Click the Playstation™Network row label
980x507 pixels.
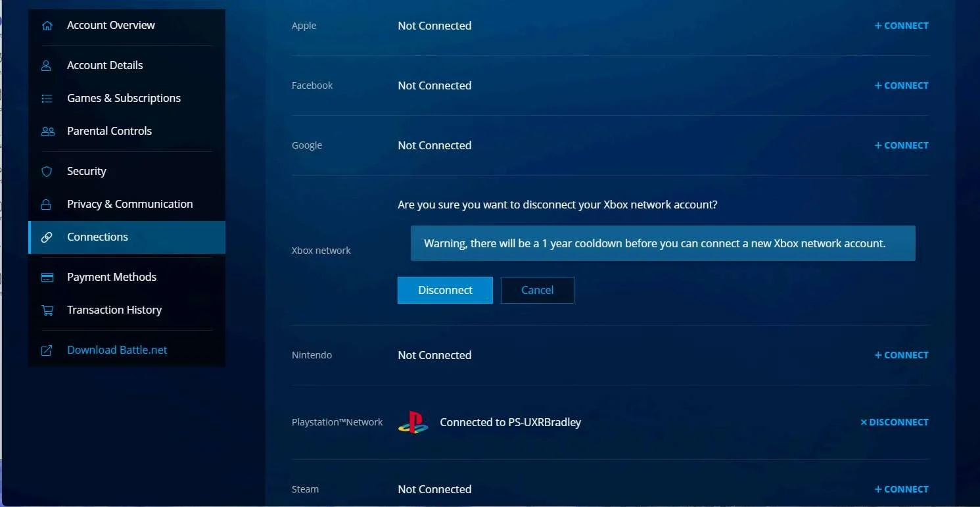tap(337, 422)
